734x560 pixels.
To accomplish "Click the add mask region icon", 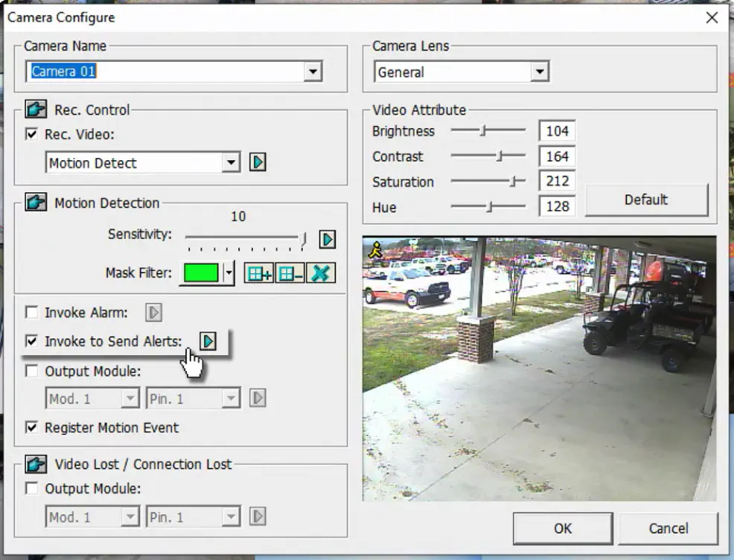I will (259, 273).
